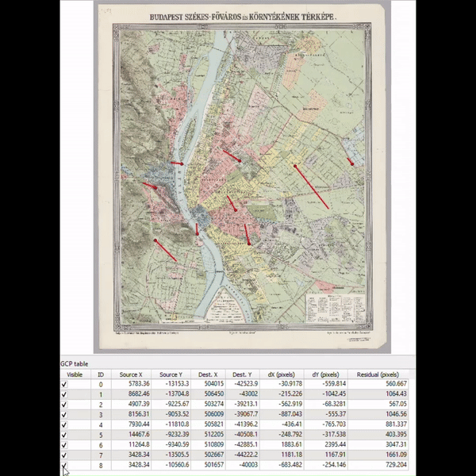Click Source Y cell -11810.8
The height and width of the screenshot is (476, 476).
click(x=177, y=424)
